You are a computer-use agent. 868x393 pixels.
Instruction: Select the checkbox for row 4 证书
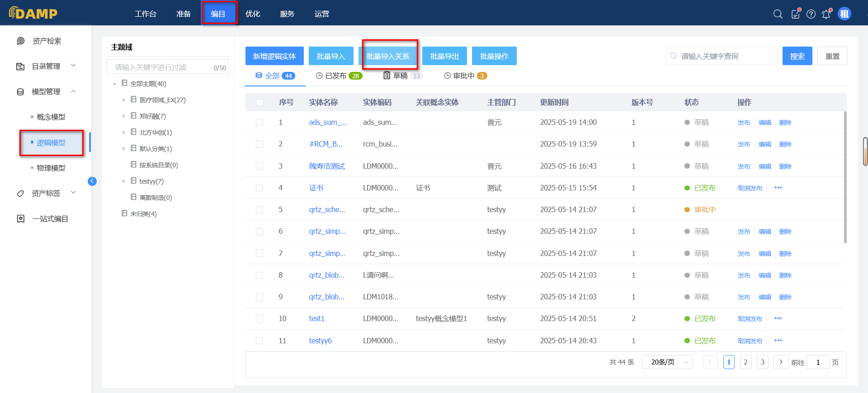pyautogui.click(x=259, y=188)
